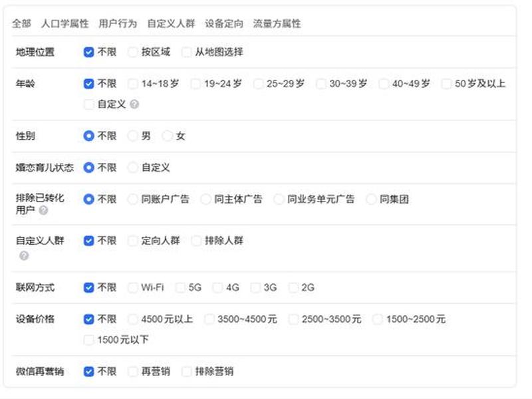Check Wi-Fi network option
The height and width of the screenshot is (399, 532).
[x=132, y=287]
